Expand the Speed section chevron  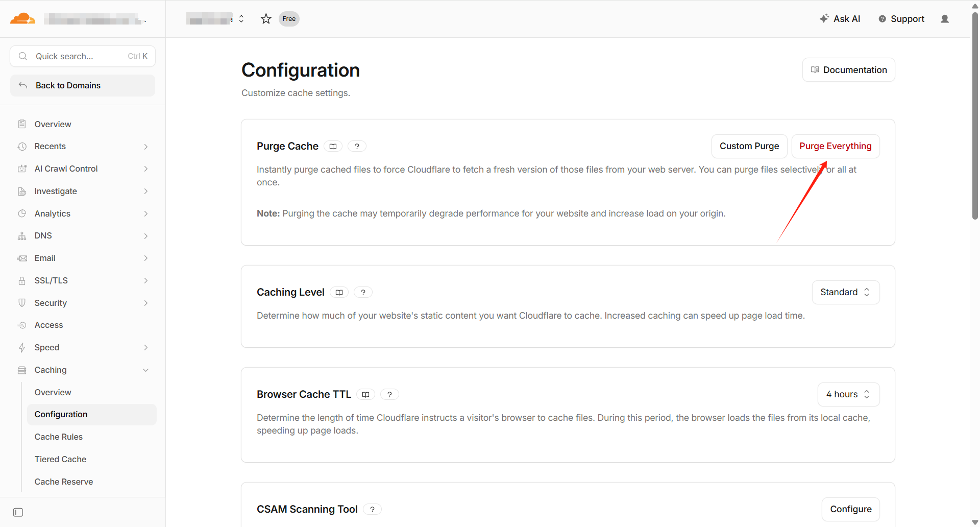click(146, 348)
